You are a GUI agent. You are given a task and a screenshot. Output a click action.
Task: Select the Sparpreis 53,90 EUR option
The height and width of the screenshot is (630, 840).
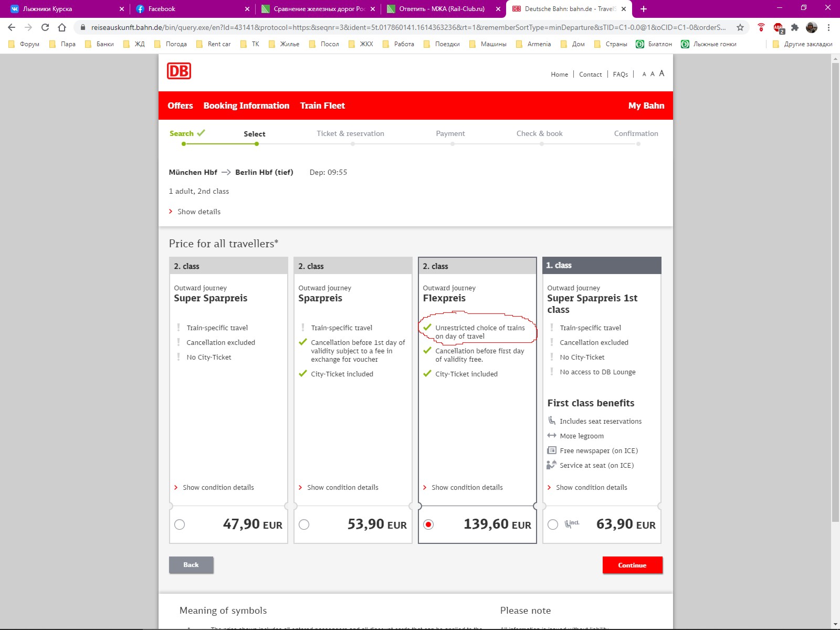pyautogui.click(x=304, y=524)
